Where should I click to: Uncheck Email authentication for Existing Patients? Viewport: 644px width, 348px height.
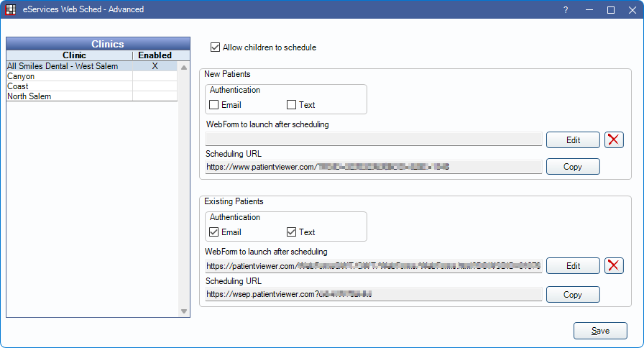coord(214,232)
